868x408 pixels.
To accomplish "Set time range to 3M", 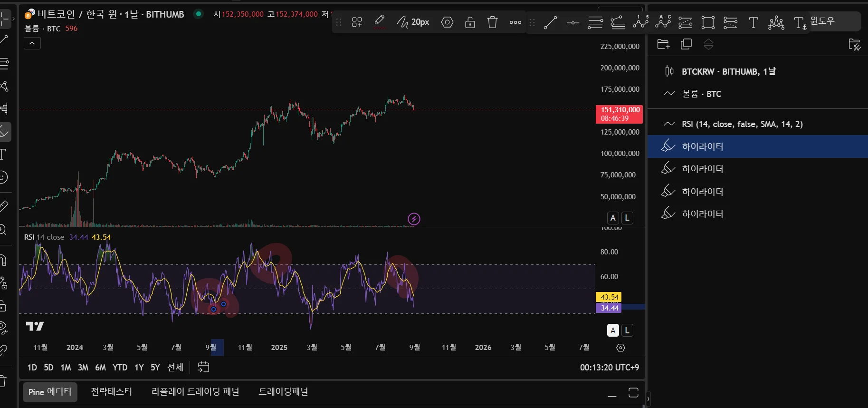I will [x=83, y=368].
